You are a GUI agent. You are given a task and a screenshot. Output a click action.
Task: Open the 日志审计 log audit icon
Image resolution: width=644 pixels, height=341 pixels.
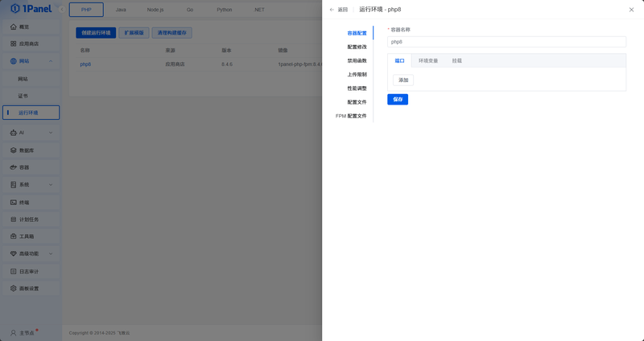[x=13, y=271]
